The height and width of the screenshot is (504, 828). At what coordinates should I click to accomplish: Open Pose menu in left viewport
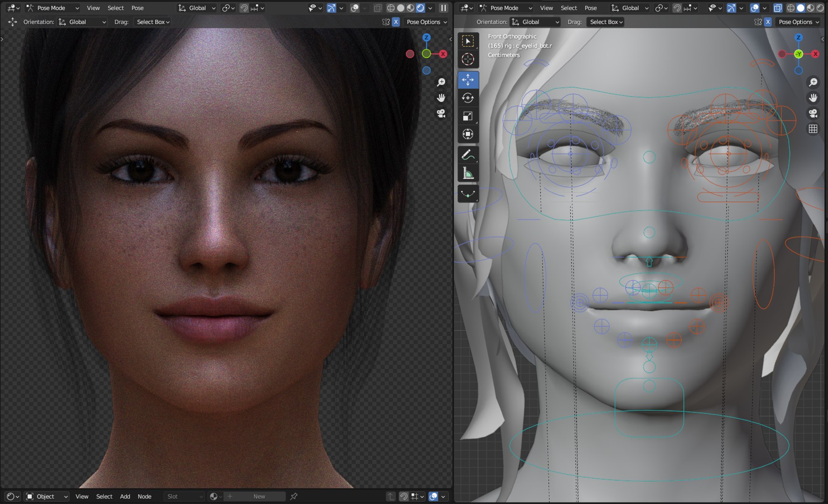pyautogui.click(x=137, y=8)
